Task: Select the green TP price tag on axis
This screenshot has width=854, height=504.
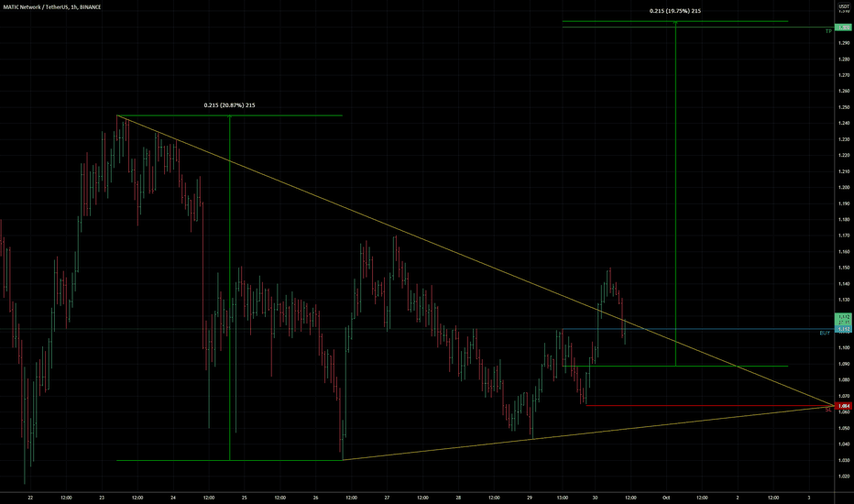Action: point(844,27)
